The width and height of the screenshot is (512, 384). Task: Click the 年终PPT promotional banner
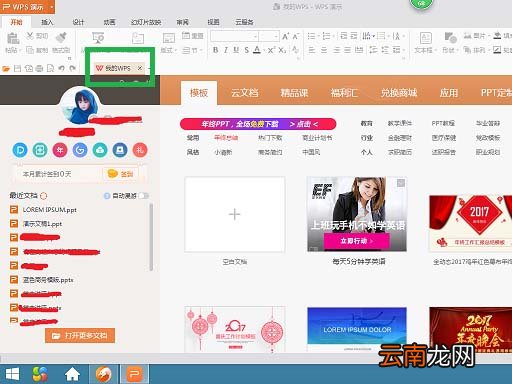coord(258,124)
